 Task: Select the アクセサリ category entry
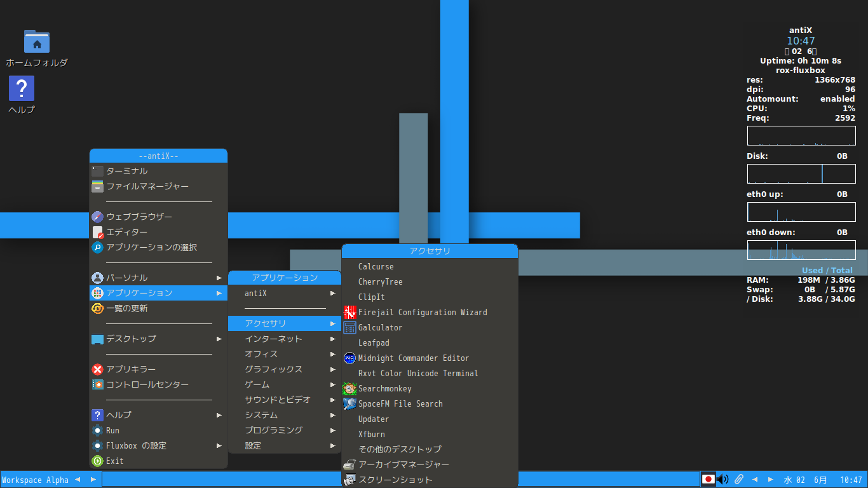[x=285, y=323]
